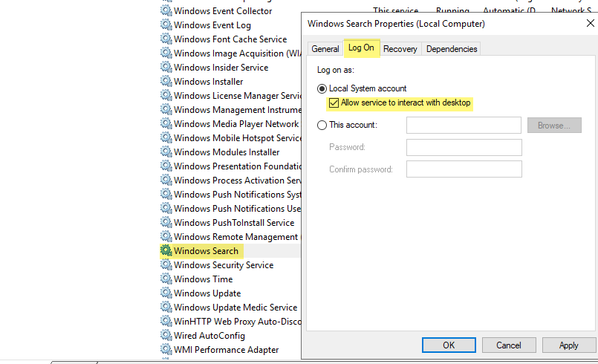Viewport: 598px width, 364px height.
Task: Select Windows Installer service name
Action: point(208,82)
